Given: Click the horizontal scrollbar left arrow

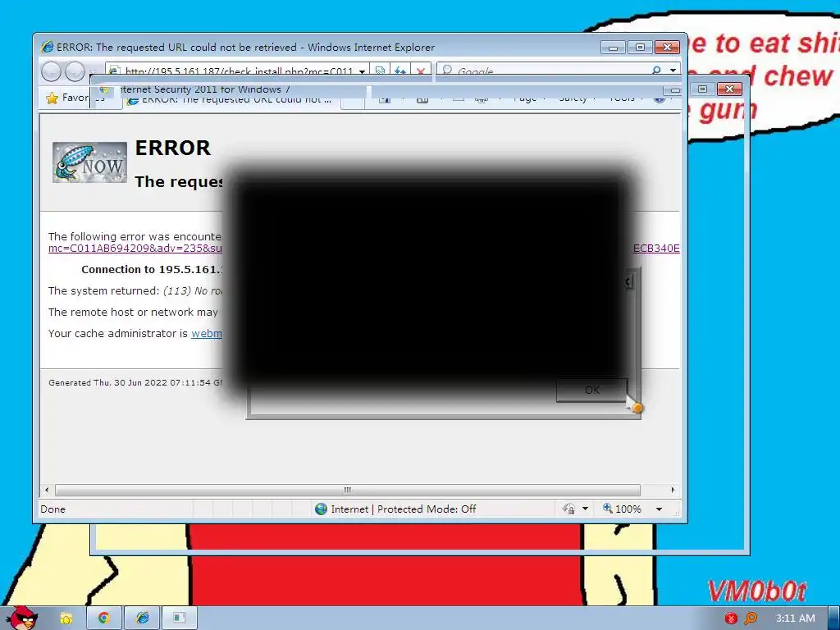Looking at the screenshot, I should tap(47, 490).
